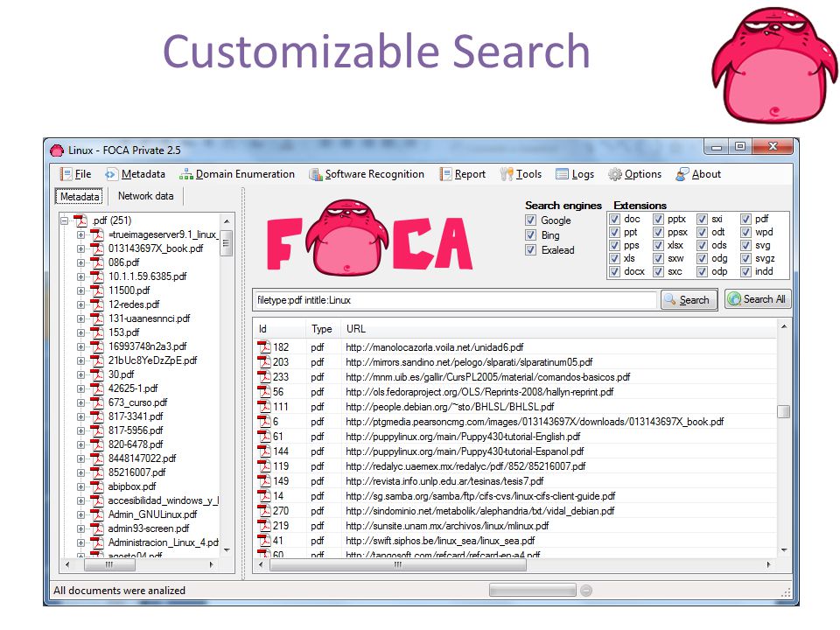The height and width of the screenshot is (630, 840).
Task: Expand the 11500.pdf tree node
Action: click(x=80, y=290)
